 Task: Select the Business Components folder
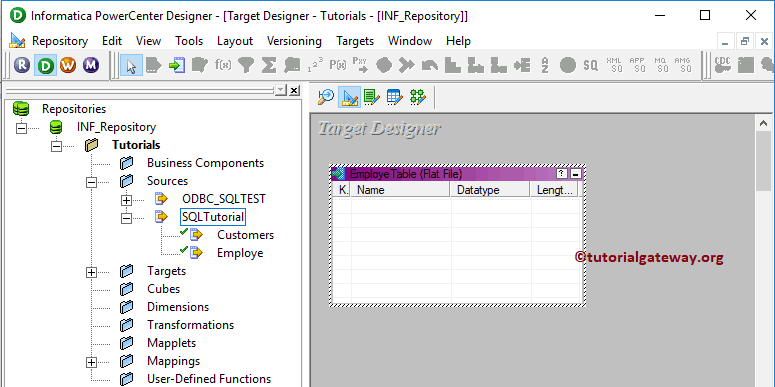point(206,163)
